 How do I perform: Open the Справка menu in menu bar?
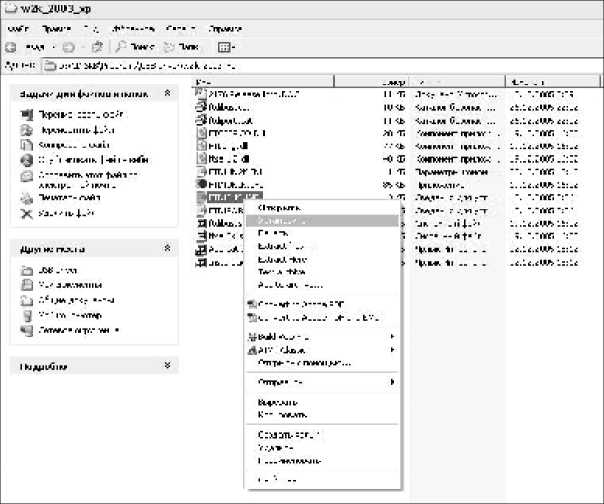point(226,28)
